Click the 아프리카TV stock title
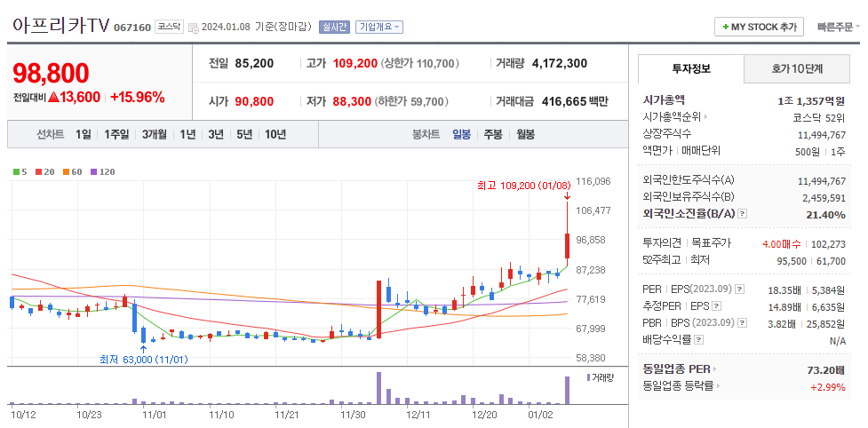 pos(60,24)
